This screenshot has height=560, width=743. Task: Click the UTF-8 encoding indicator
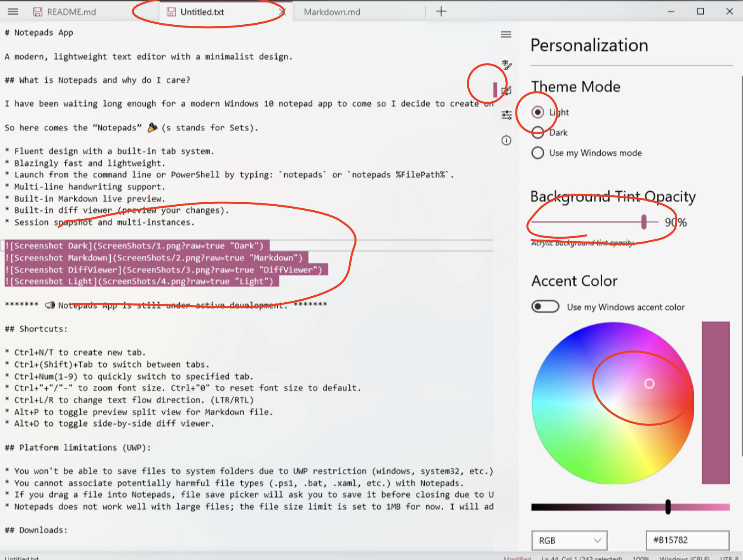click(729, 558)
